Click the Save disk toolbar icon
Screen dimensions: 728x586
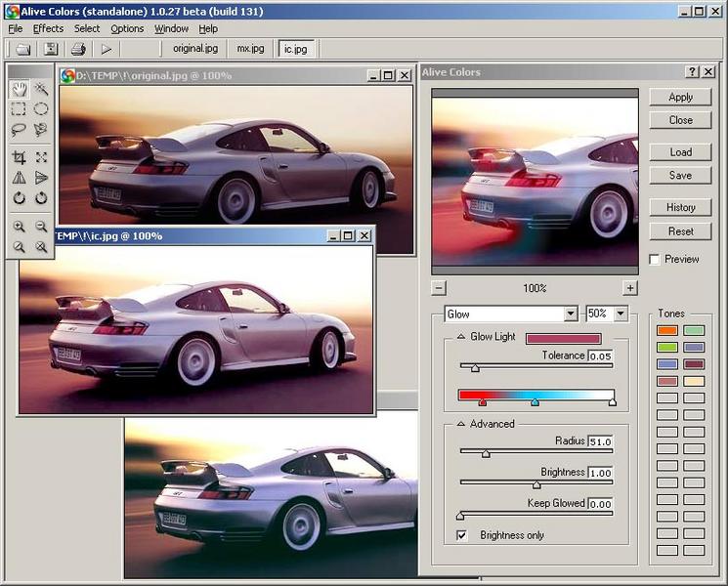coord(51,49)
